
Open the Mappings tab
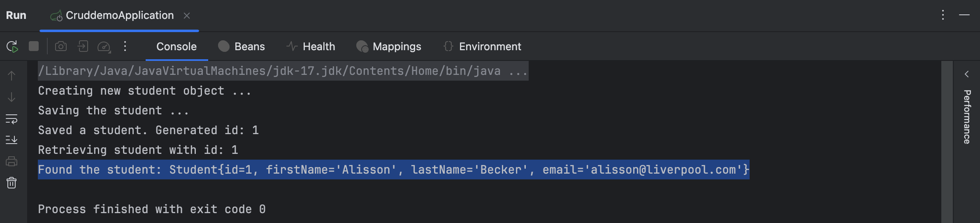click(389, 46)
